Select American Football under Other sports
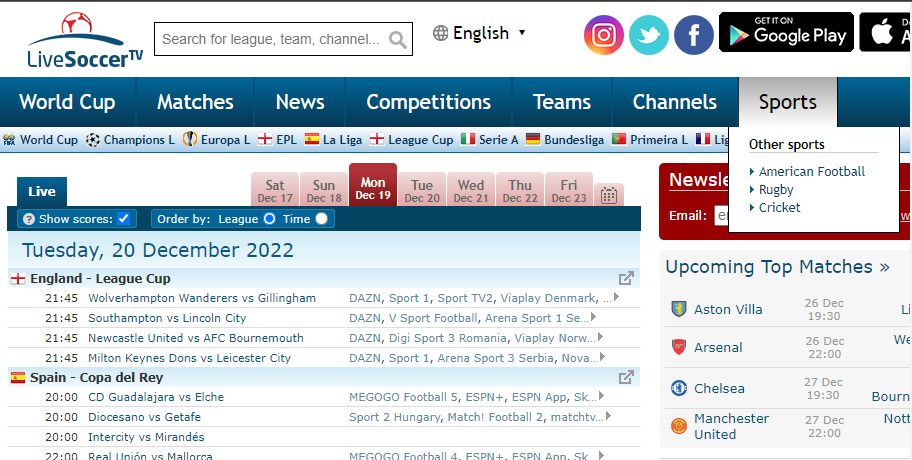This screenshot has height=460, width=912. (811, 172)
